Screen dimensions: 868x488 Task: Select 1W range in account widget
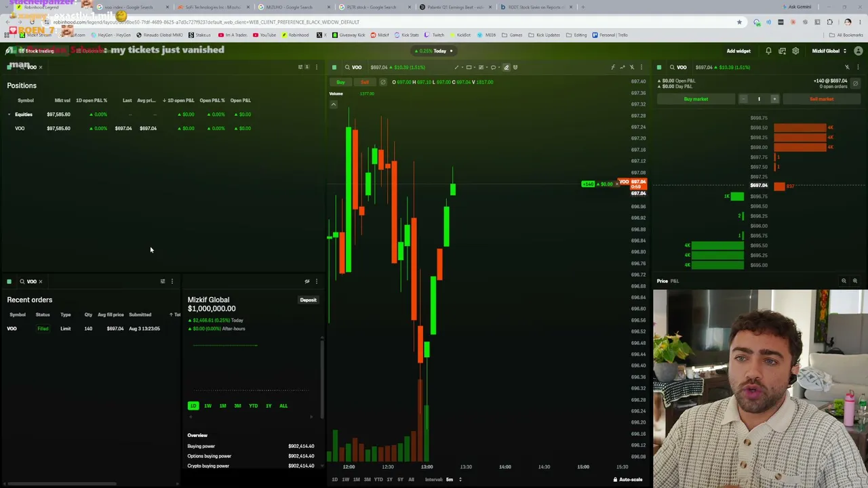[x=208, y=406]
